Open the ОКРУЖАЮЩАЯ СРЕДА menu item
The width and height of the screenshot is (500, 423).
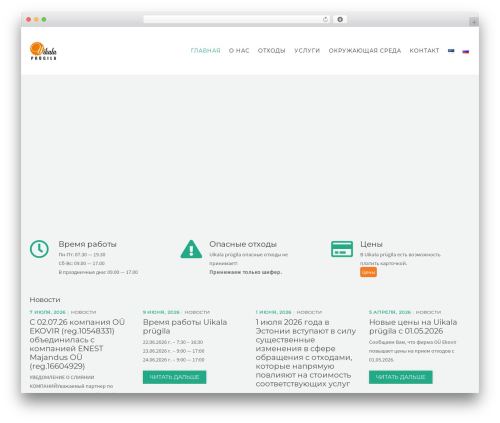(x=365, y=51)
